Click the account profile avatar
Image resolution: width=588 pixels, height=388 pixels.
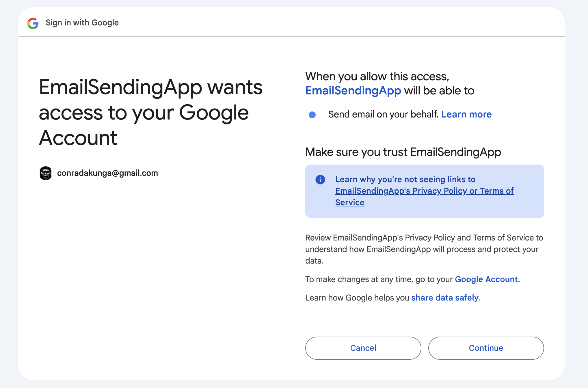pos(46,173)
